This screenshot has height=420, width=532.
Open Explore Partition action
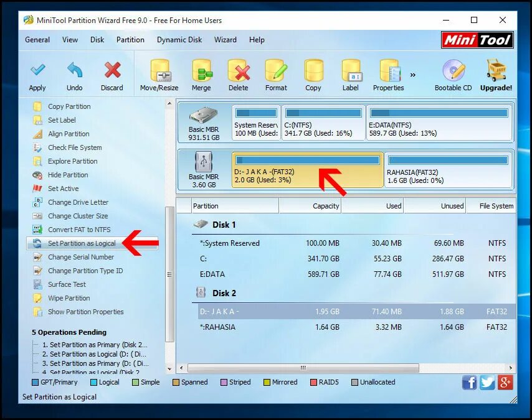coord(73,161)
